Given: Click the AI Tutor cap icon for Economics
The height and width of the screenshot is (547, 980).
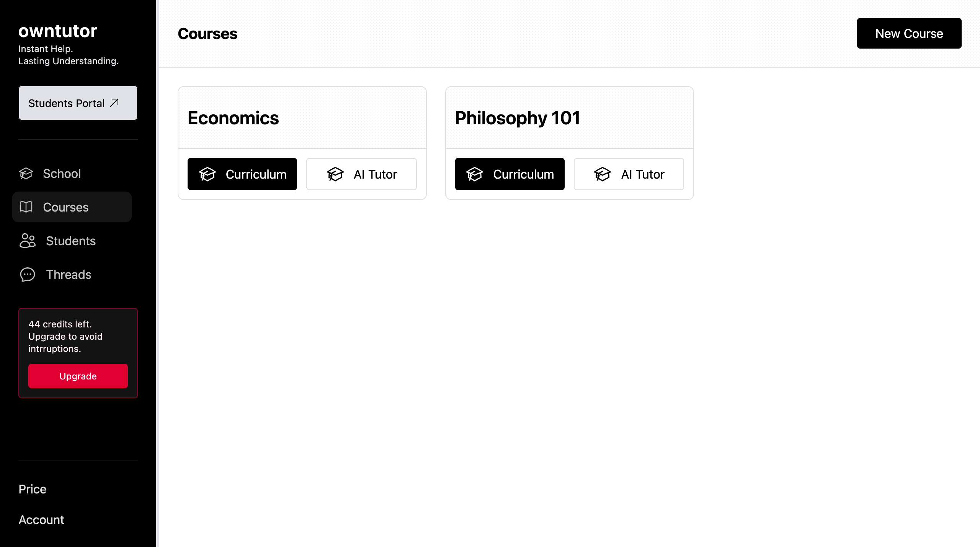Looking at the screenshot, I should tap(335, 174).
